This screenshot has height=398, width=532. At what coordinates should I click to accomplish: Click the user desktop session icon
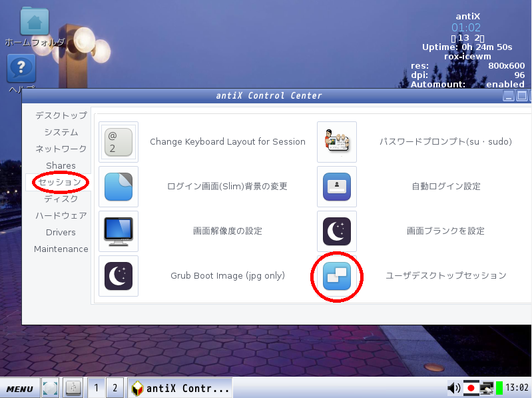click(336, 276)
